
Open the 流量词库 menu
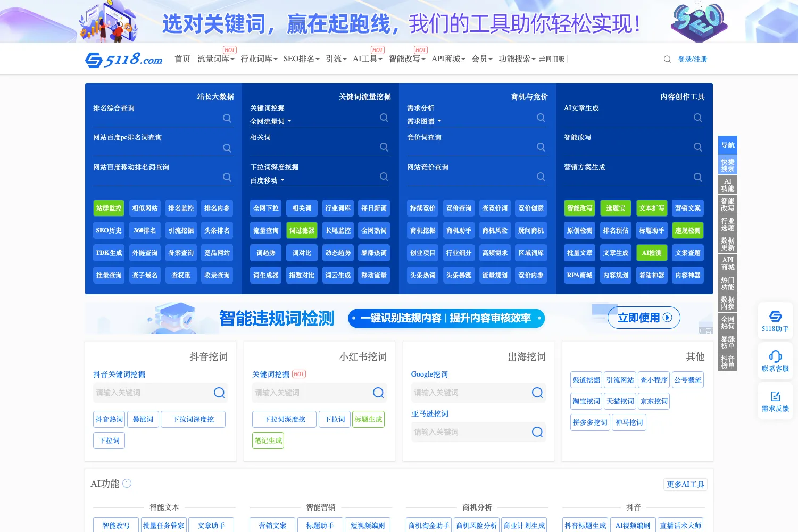[216, 59]
